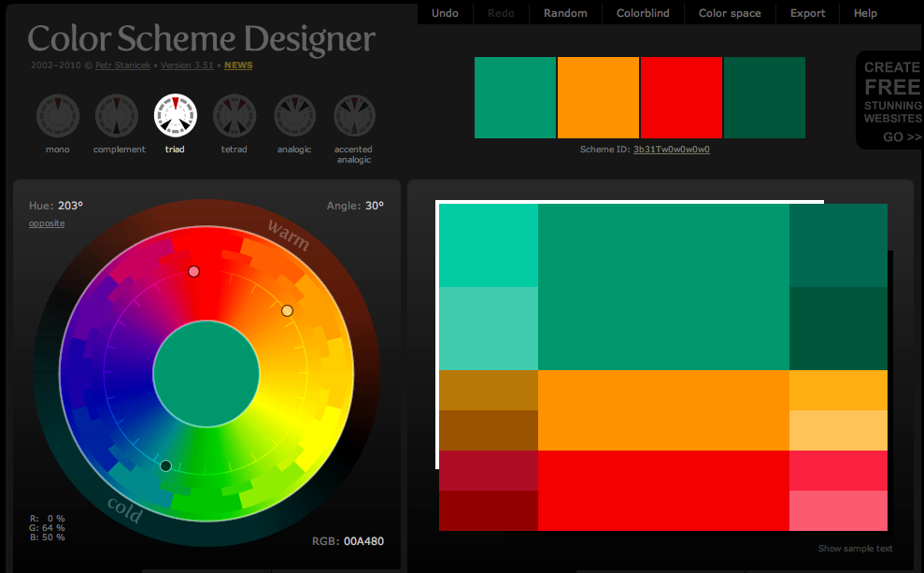Click the pale peach-orange variant in preview

coord(839,430)
